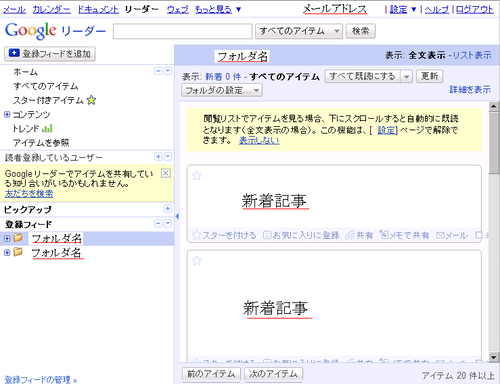This screenshot has height=384, width=500.
Task: Collapse the sidebar with the divider arrow
Action: click(177, 216)
